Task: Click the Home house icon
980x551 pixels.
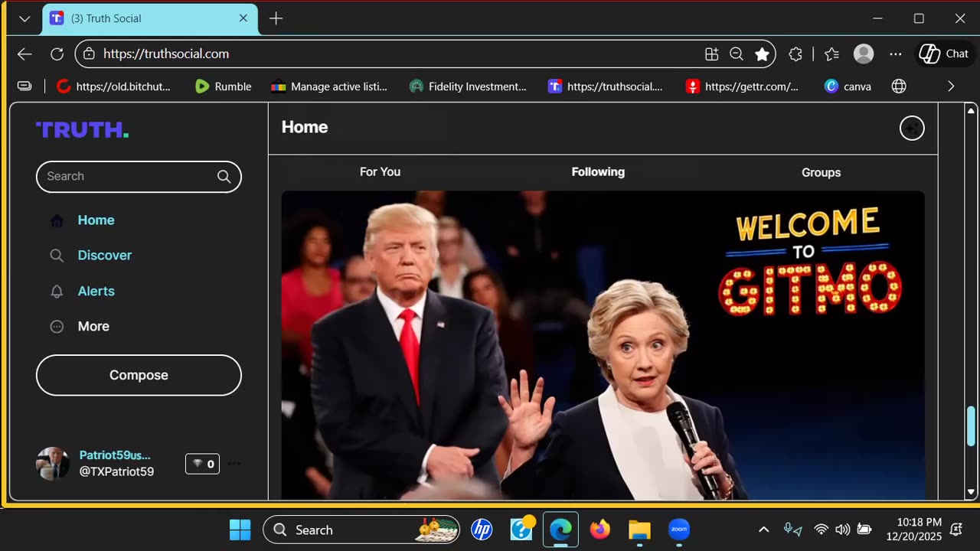Action: (57, 220)
